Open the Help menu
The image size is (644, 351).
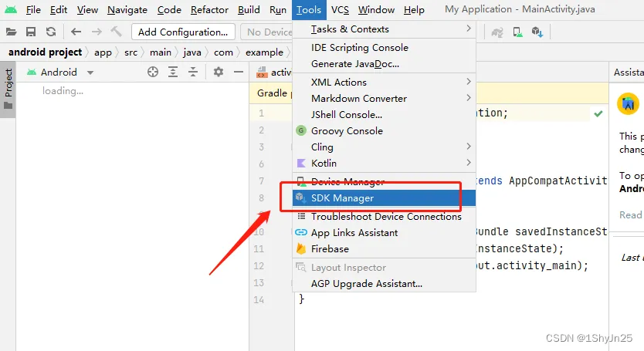pos(414,9)
